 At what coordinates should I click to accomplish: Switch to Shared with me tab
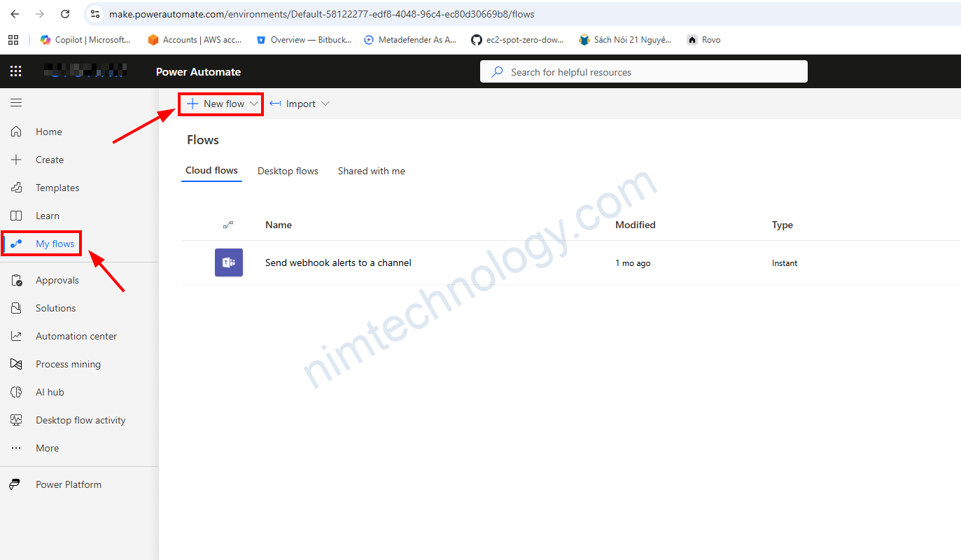point(371,171)
